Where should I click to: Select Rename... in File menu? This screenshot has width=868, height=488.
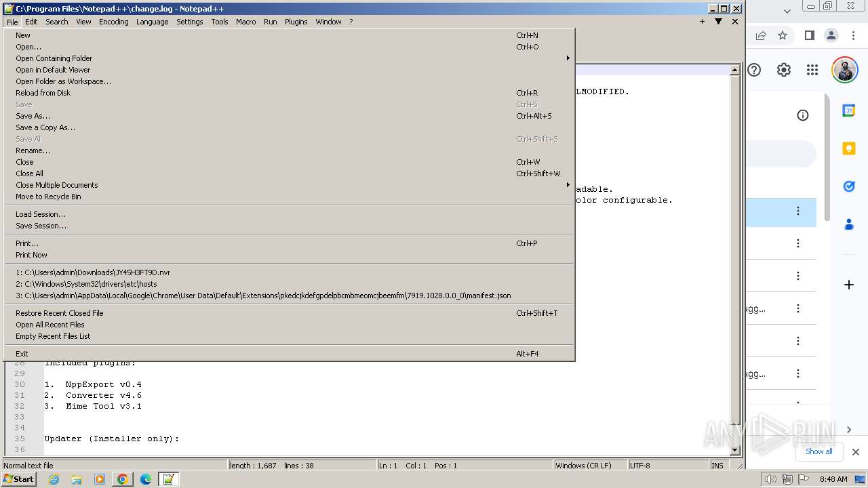pyautogui.click(x=290, y=150)
